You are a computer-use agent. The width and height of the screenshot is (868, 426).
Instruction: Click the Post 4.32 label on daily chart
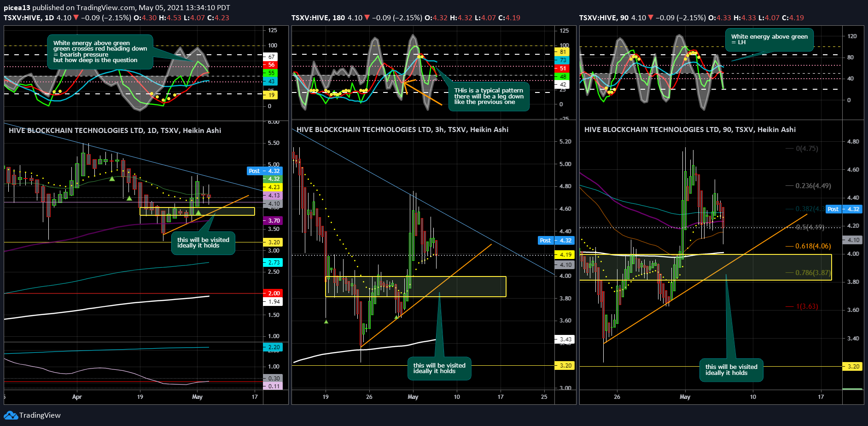coord(264,171)
